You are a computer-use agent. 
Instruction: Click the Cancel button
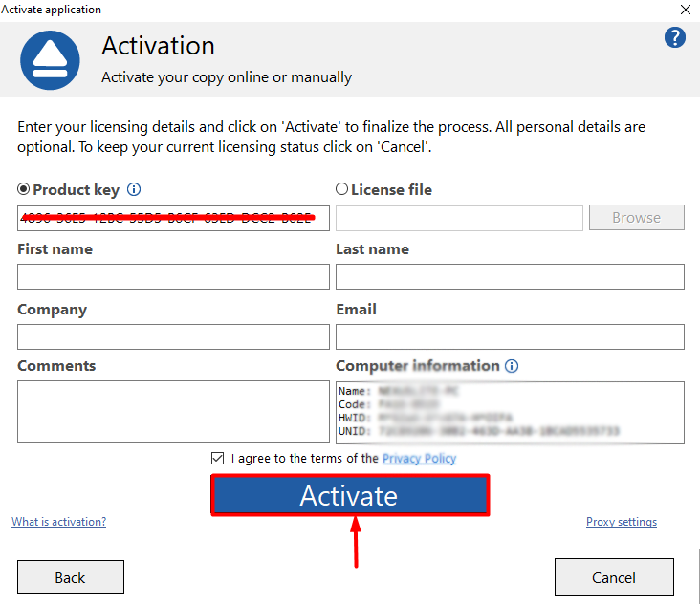614,577
